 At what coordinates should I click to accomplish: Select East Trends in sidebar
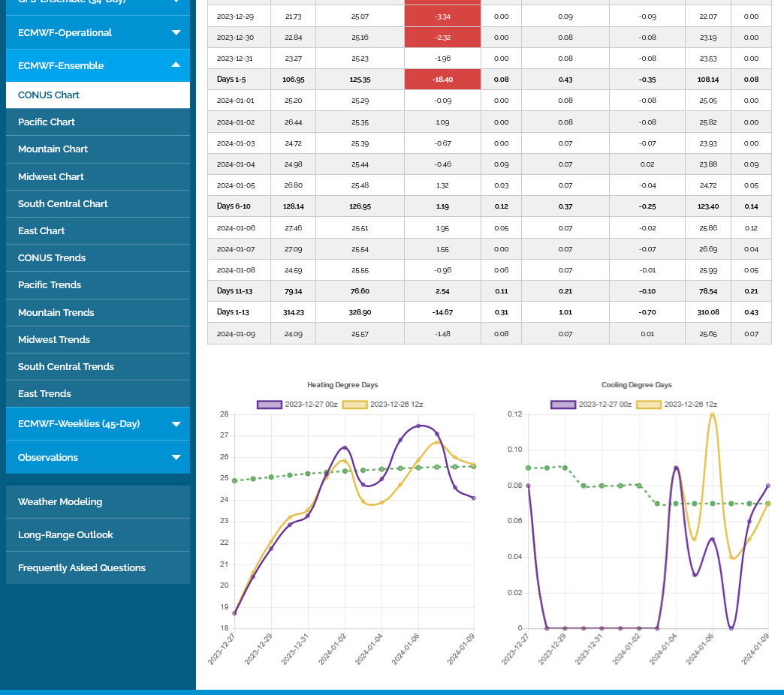click(44, 394)
